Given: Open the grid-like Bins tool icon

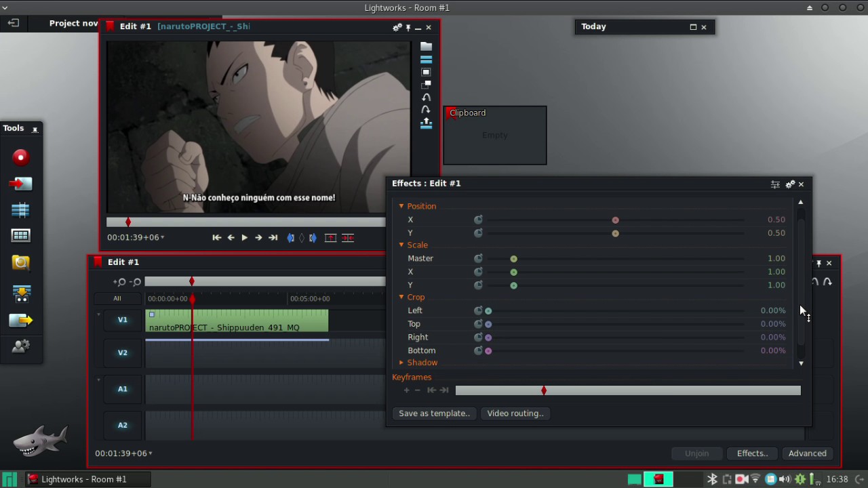Looking at the screenshot, I should [x=20, y=236].
